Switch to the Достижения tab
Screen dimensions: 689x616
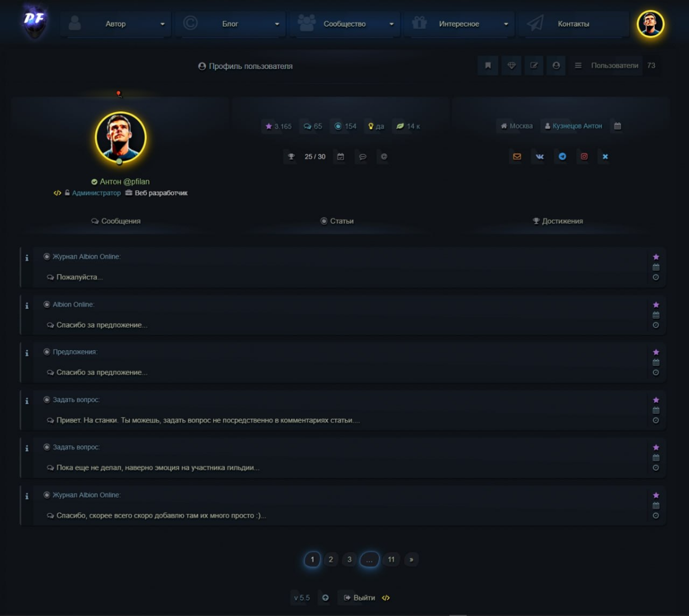point(558,221)
